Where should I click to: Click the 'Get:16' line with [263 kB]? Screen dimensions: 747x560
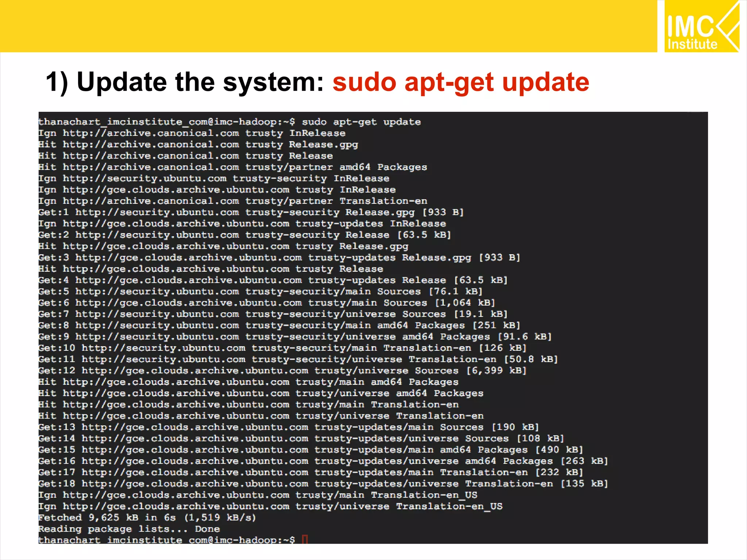323,461
